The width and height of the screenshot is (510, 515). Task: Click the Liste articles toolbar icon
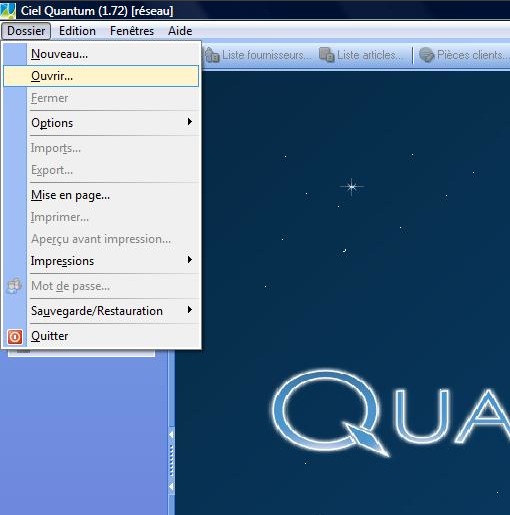tap(327, 55)
